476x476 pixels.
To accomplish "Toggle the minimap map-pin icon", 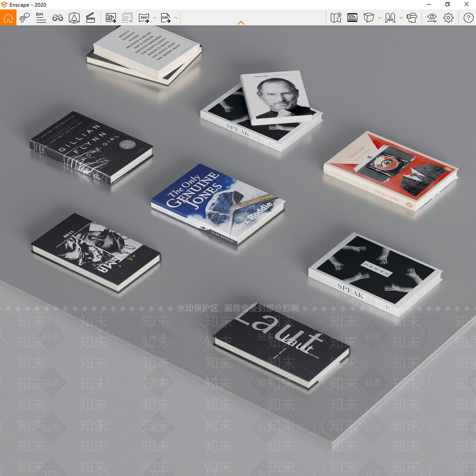I will (x=336, y=18).
